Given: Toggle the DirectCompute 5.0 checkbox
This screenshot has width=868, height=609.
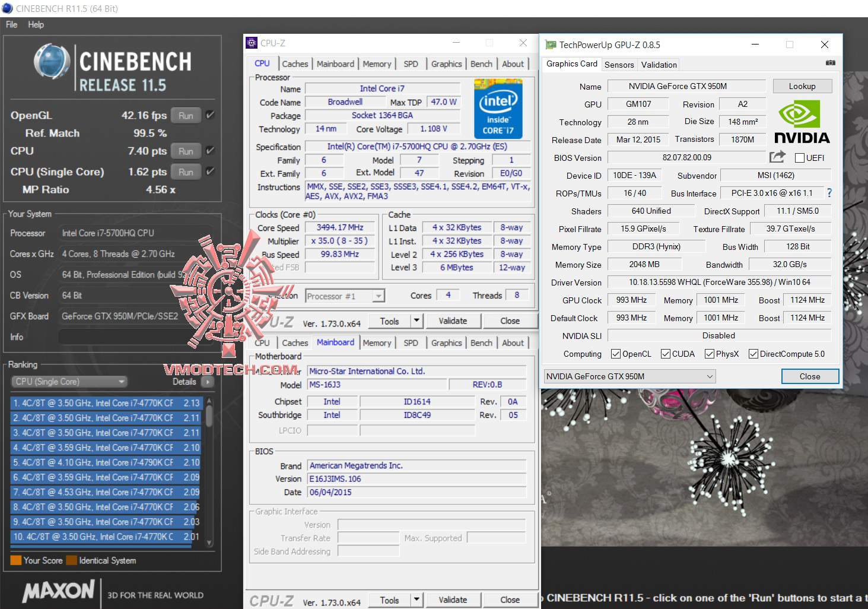Looking at the screenshot, I should point(753,354).
